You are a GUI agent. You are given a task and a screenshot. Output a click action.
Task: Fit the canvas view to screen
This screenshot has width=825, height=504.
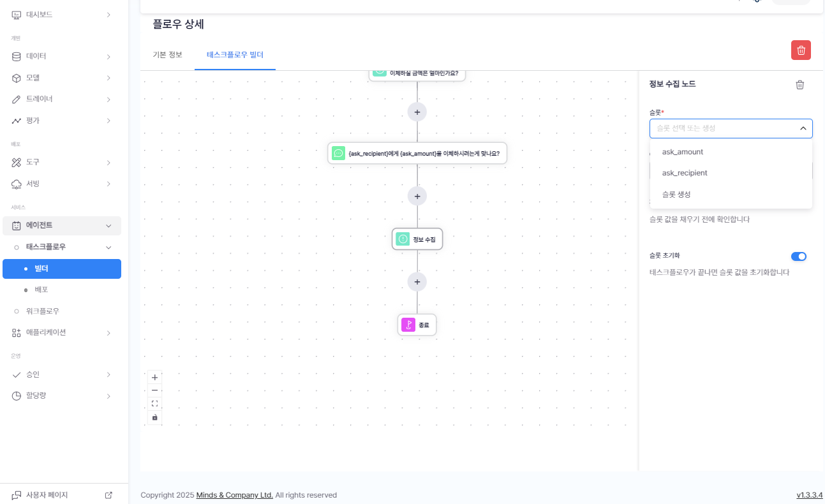click(154, 404)
